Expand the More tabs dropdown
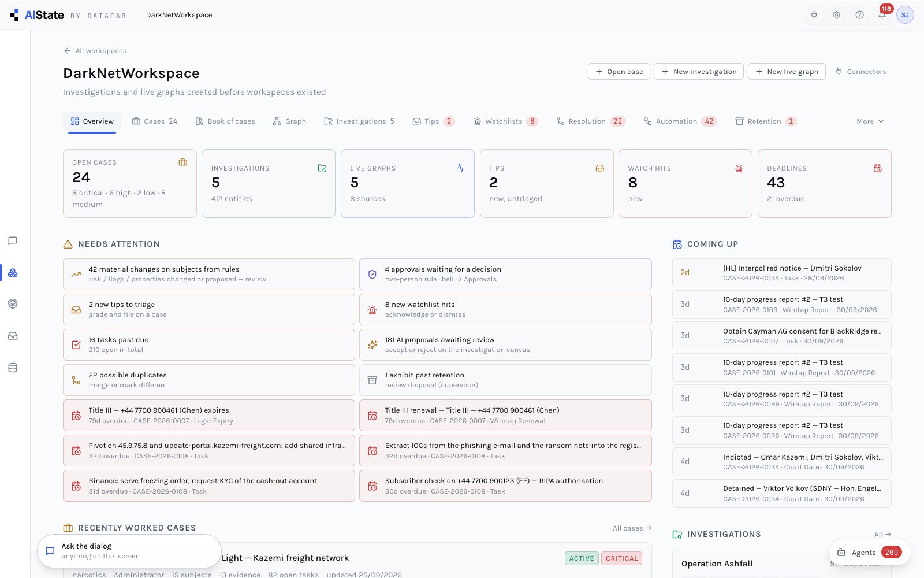Image resolution: width=924 pixels, height=578 pixels. coord(870,121)
